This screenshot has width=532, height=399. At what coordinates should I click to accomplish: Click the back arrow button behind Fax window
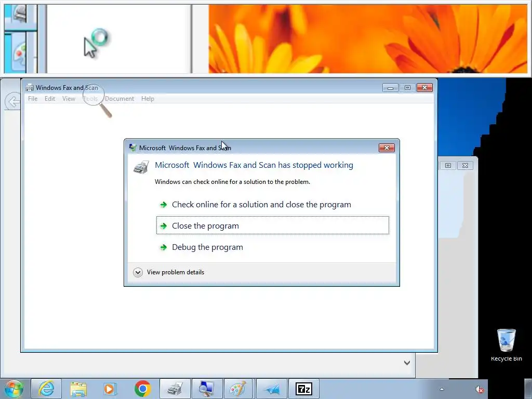pyautogui.click(x=12, y=101)
